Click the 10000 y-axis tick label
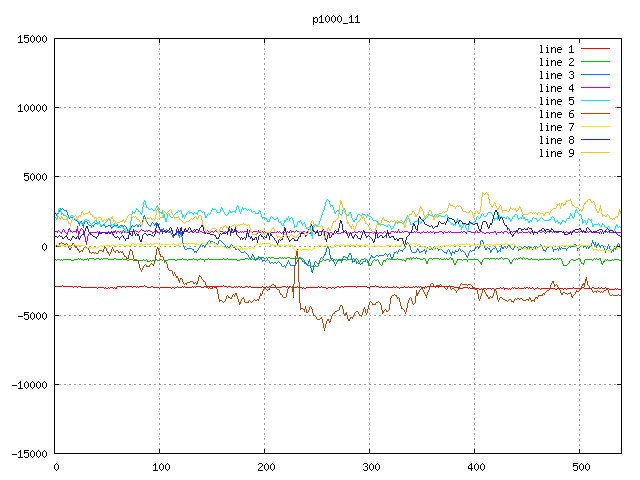The width and height of the screenshot is (640, 480). pyautogui.click(x=32, y=108)
